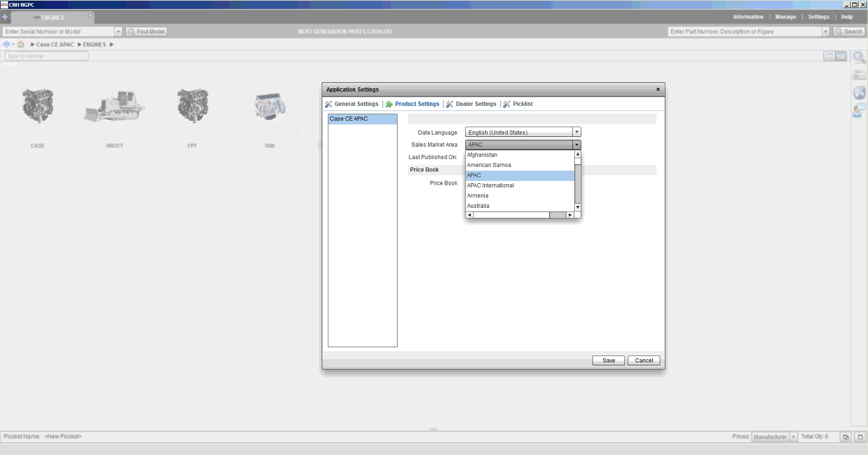Click market list scroll up arrow
The height and width of the screenshot is (455, 868).
[x=578, y=154]
